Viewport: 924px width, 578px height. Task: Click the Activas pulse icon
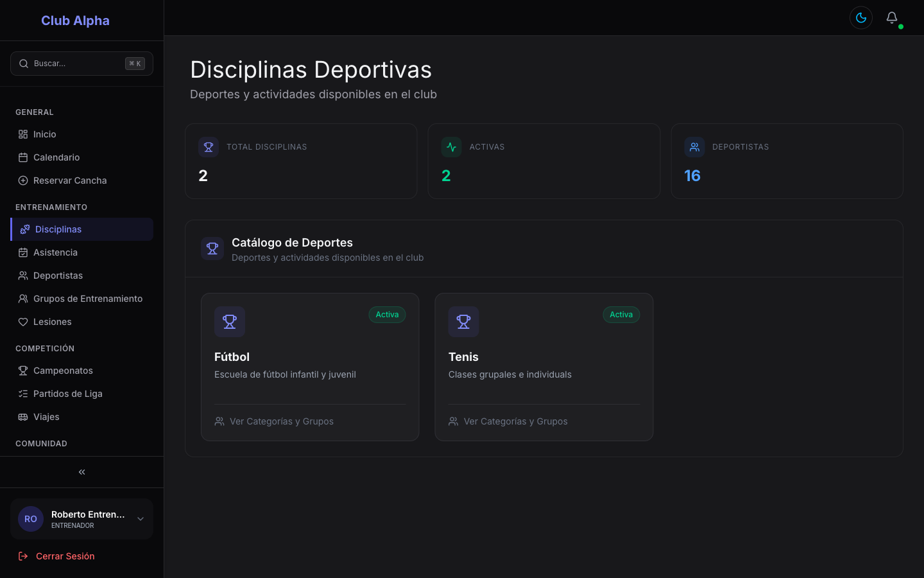(x=452, y=147)
